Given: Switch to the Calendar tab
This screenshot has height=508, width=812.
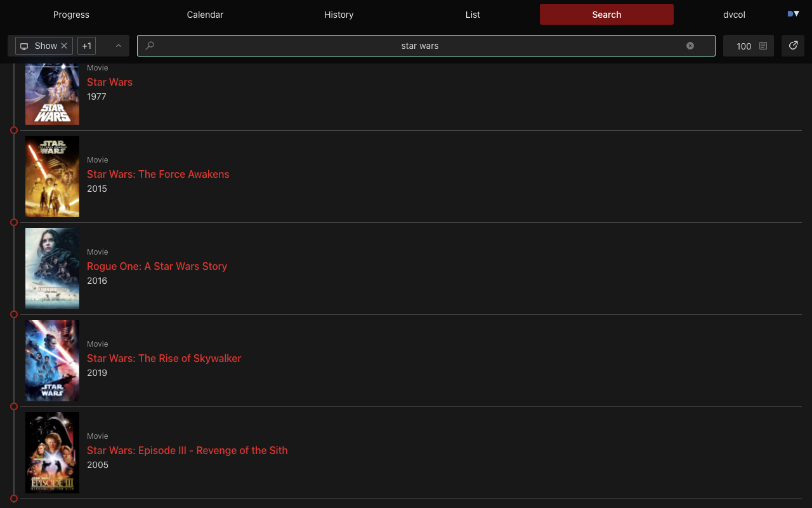Looking at the screenshot, I should 205,15.
